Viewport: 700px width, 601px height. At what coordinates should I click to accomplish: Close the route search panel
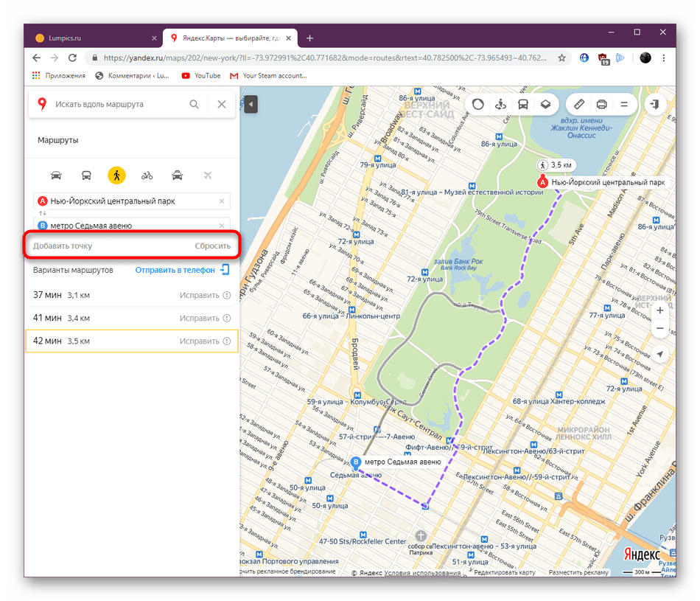point(222,104)
